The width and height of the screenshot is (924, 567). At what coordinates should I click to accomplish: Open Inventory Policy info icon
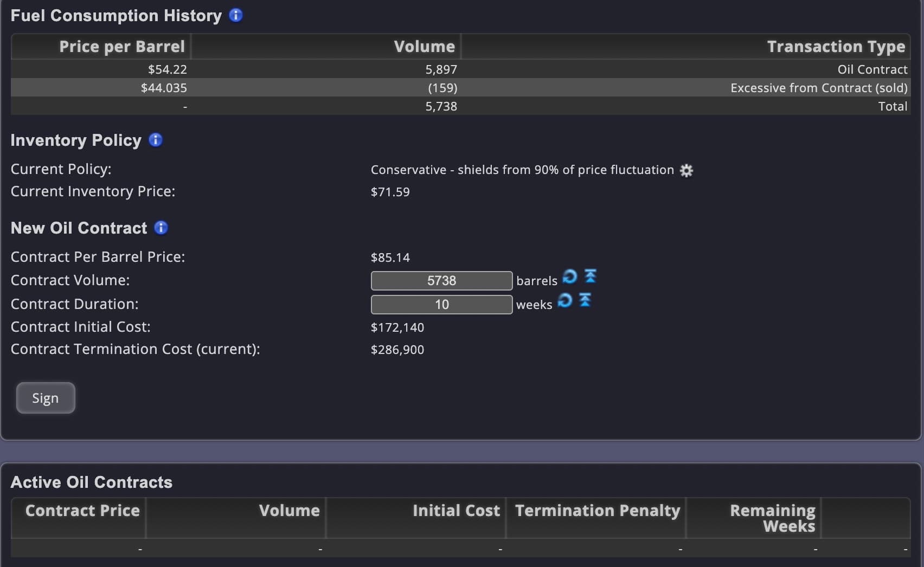156,140
